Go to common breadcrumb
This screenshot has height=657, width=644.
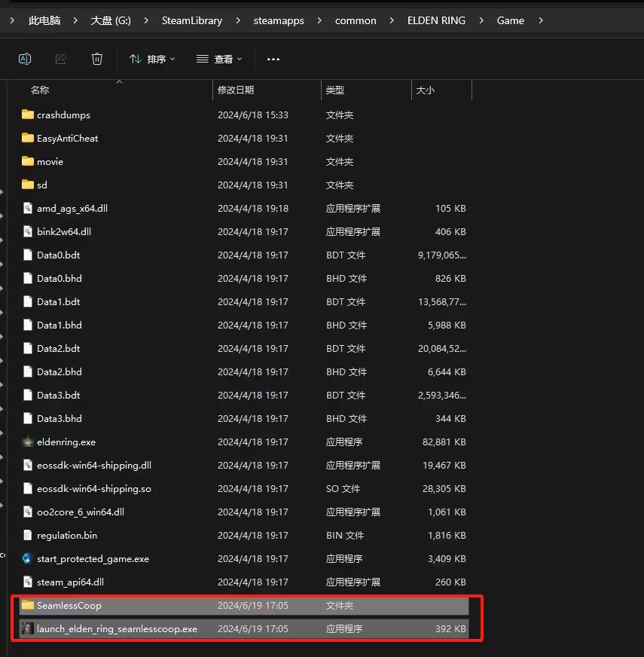pos(356,20)
